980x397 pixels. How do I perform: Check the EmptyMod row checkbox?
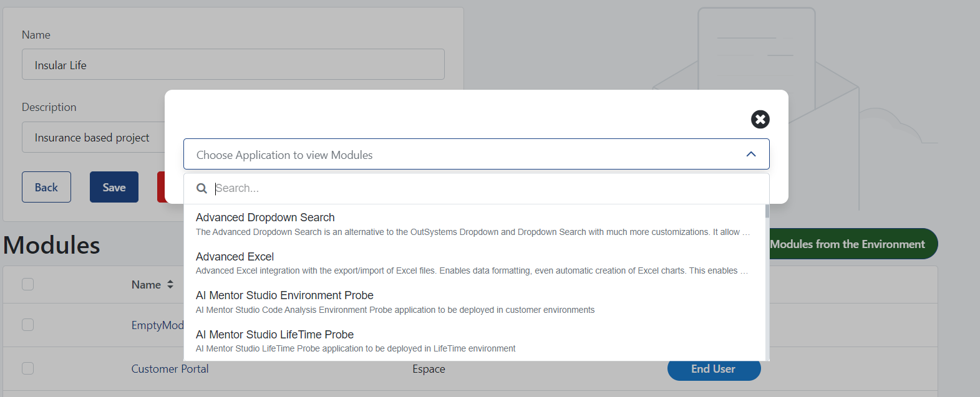pyautogui.click(x=28, y=325)
